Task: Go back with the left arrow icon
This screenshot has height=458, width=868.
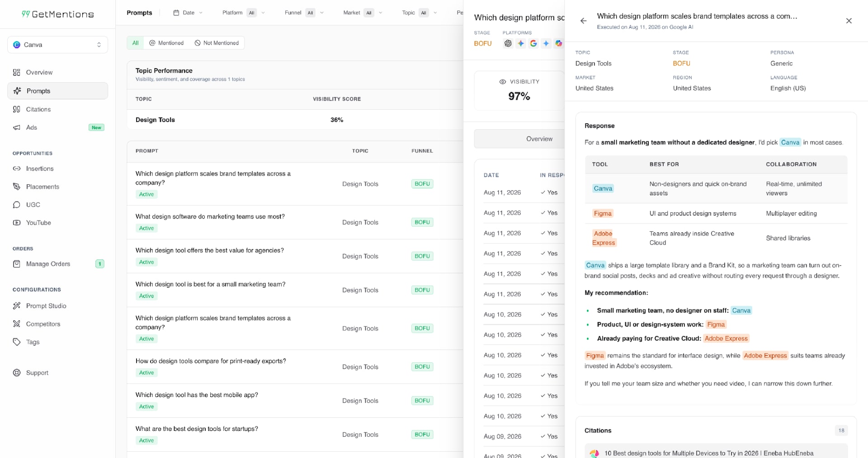Action: [583, 21]
